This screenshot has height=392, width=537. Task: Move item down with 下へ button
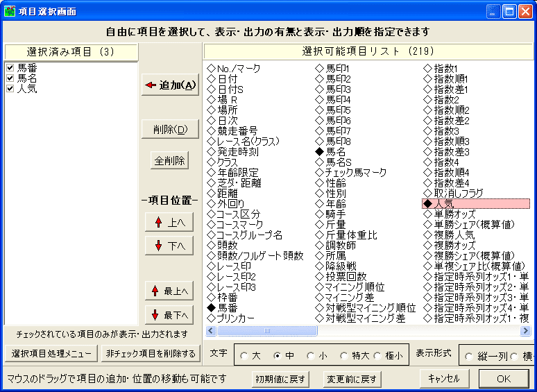169,246
